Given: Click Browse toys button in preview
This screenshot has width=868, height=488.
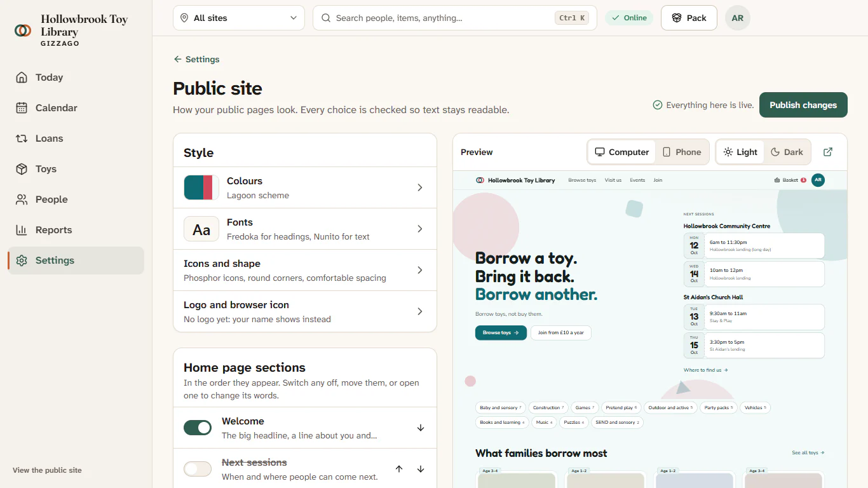Looking at the screenshot, I should click(501, 332).
